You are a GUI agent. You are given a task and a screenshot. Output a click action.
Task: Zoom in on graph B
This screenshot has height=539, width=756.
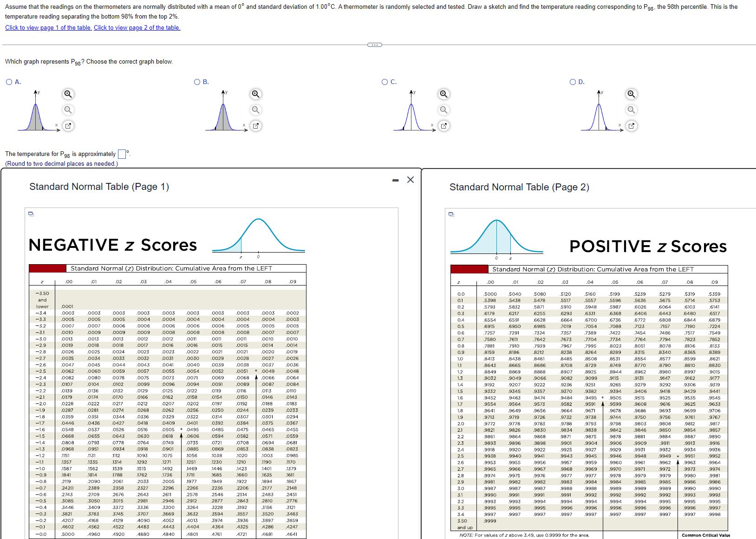255,94
